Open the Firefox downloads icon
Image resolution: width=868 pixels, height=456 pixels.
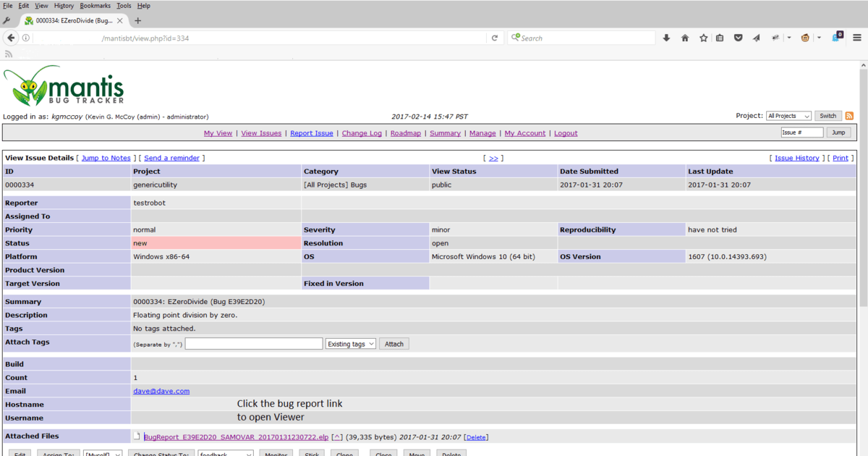click(x=666, y=37)
